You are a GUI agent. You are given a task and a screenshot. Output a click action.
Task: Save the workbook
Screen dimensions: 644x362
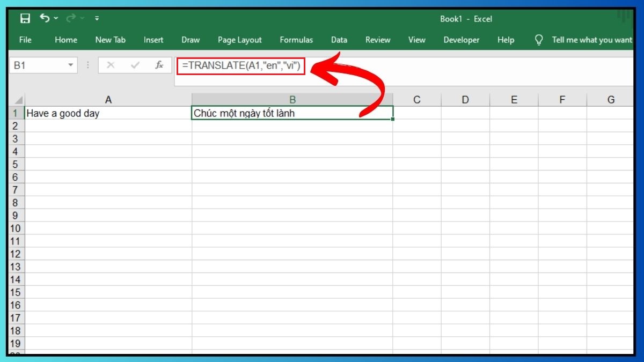(x=25, y=18)
